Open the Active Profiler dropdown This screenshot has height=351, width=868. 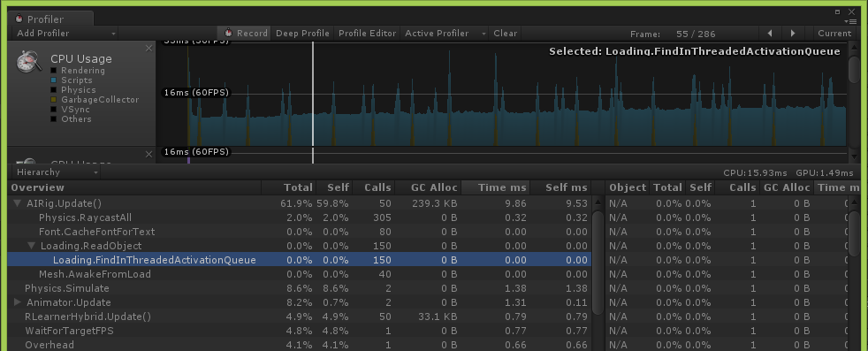[x=445, y=34]
